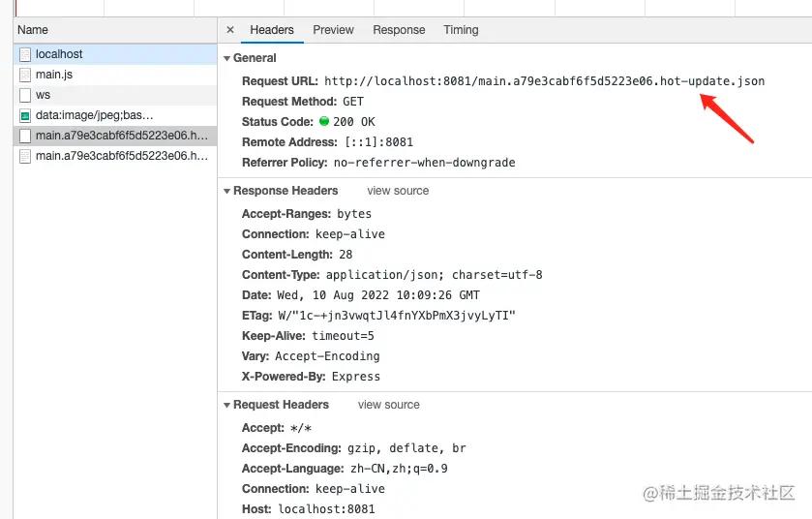Close the request details panel
Screen dimensions: 812x519
[x=230, y=30]
